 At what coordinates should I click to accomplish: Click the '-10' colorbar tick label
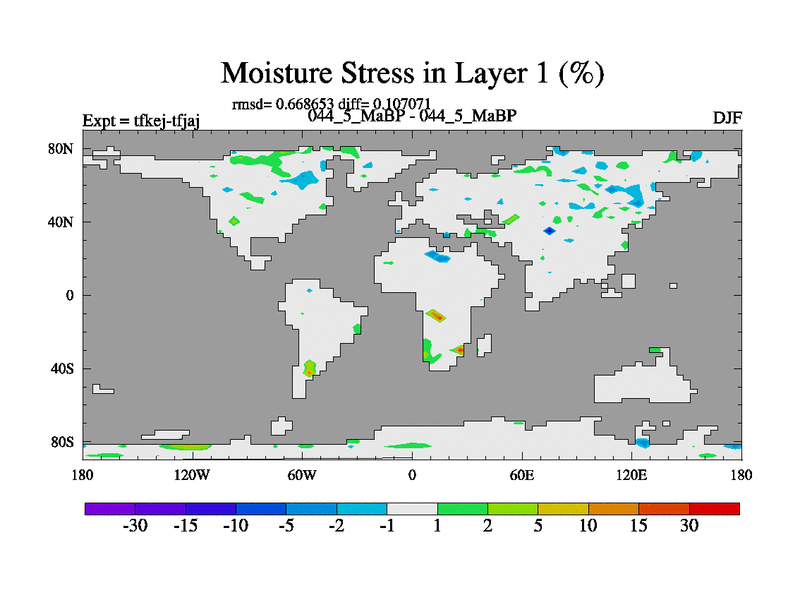(236, 526)
